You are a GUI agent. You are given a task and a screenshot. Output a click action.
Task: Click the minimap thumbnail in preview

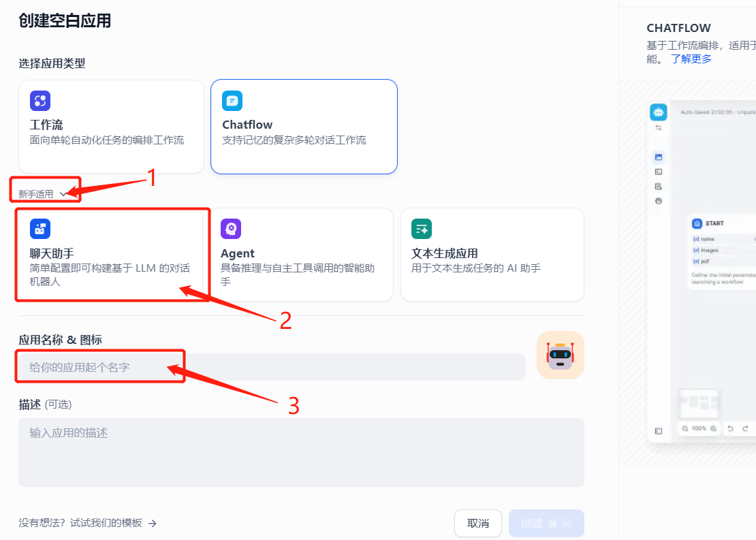click(x=699, y=403)
